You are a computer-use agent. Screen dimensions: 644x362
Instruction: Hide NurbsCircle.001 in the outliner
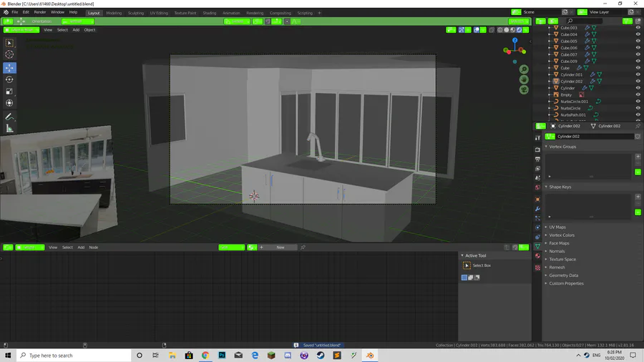tap(638, 102)
